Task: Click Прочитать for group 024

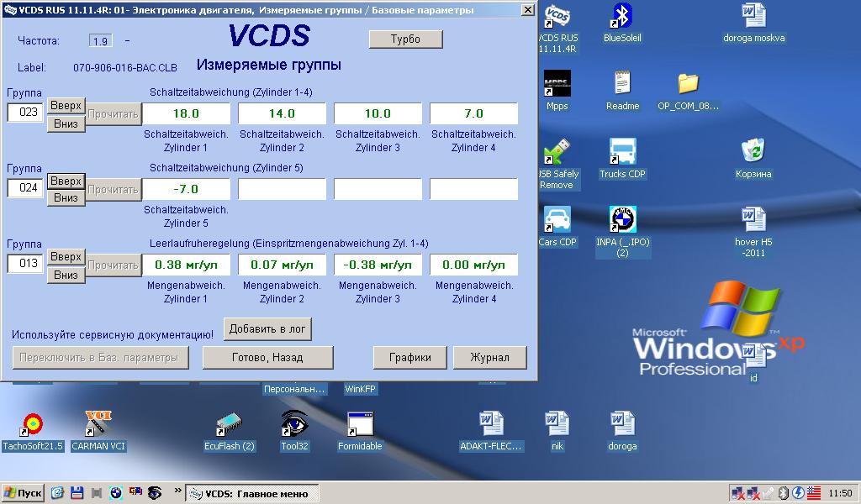Action: point(114,190)
